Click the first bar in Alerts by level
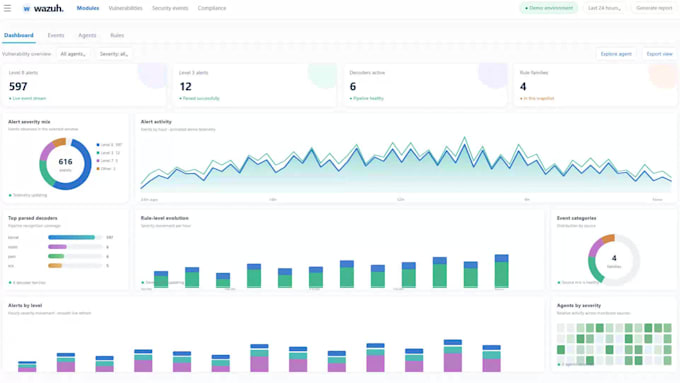The width and height of the screenshot is (680, 383). pos(27,367)
